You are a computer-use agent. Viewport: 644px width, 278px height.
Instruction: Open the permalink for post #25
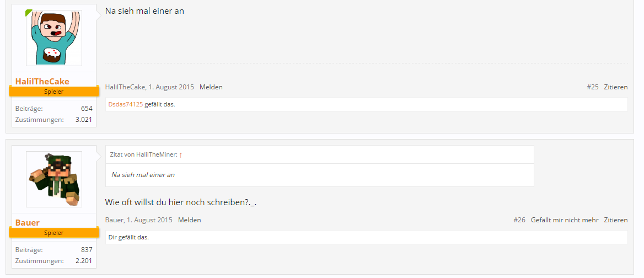coord(593,87)
